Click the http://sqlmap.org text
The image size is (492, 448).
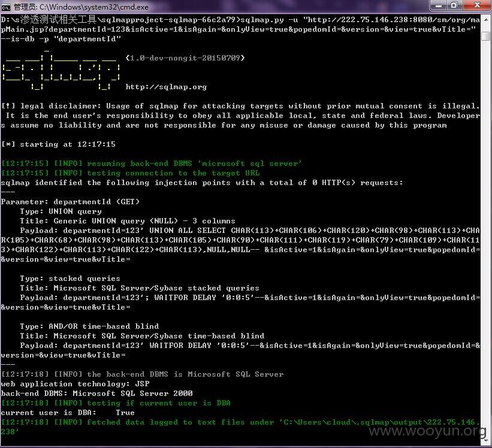tap(167, 87)
